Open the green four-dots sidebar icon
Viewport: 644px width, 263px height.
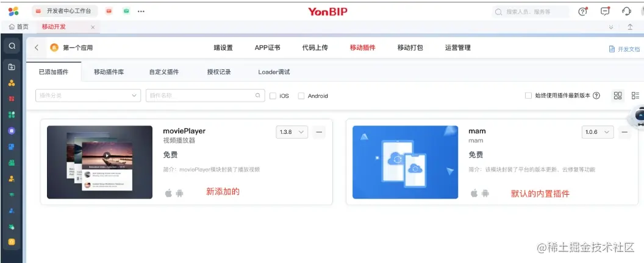(12, 115)
